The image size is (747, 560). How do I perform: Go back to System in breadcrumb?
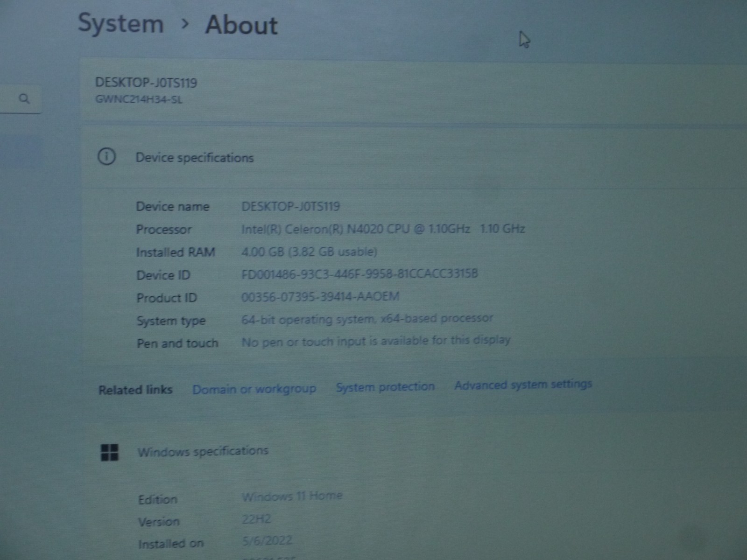coord(120,23)
